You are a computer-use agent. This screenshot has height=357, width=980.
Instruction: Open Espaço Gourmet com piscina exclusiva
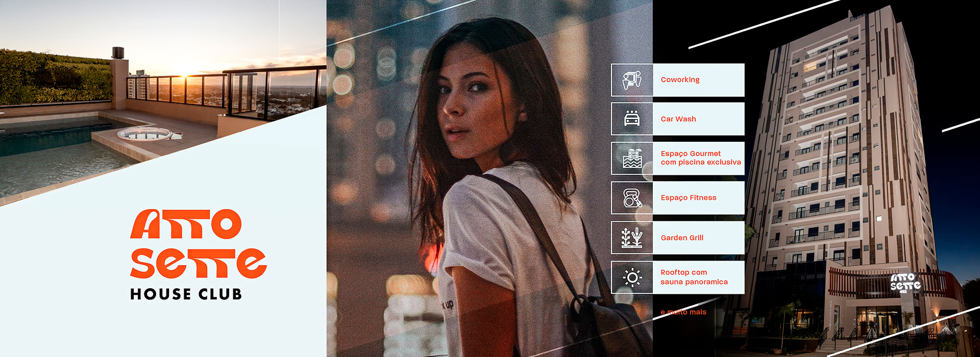click(701, 158)
